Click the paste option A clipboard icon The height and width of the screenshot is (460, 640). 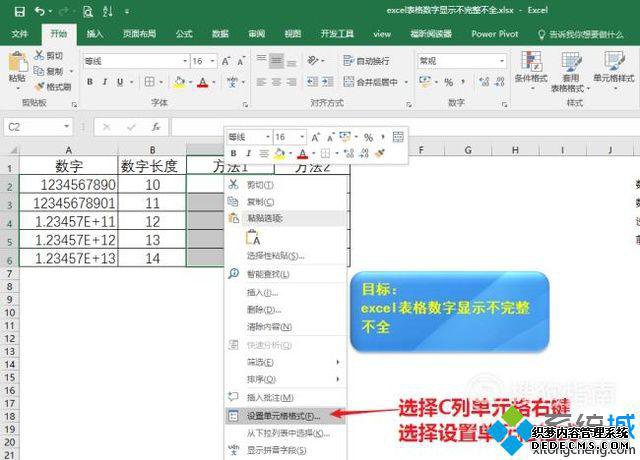pyautogui.click(x=253, y=237)
